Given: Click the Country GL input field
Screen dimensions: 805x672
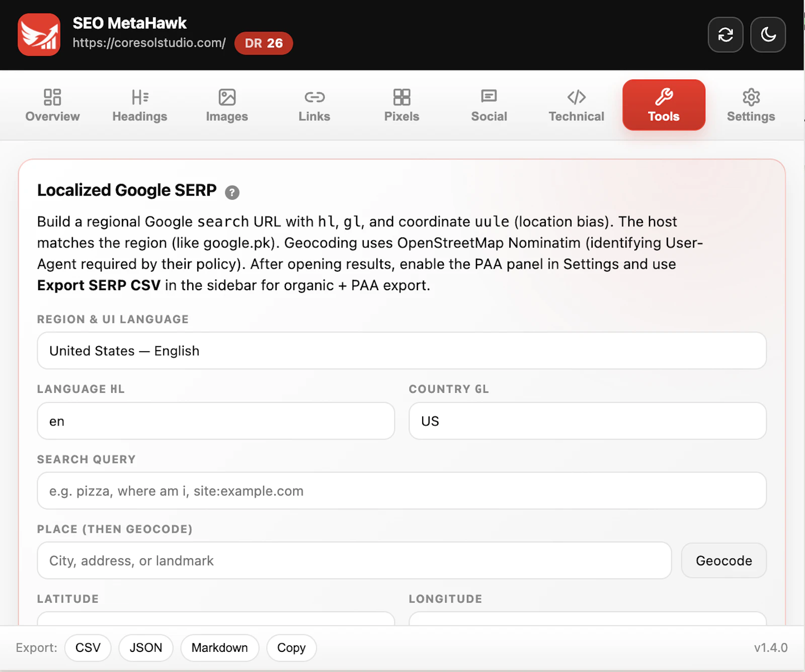Looking at the screenshot, I should tap(588, 421).
